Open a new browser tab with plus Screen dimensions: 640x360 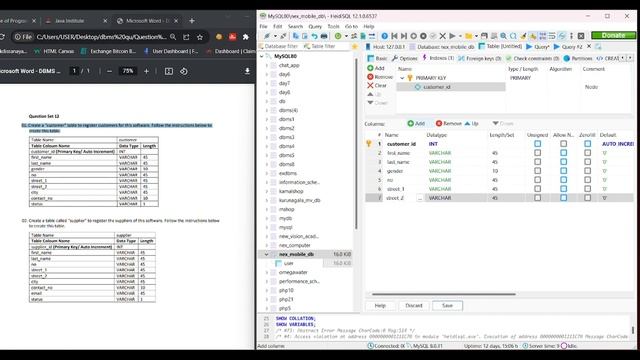coord(192,20)
